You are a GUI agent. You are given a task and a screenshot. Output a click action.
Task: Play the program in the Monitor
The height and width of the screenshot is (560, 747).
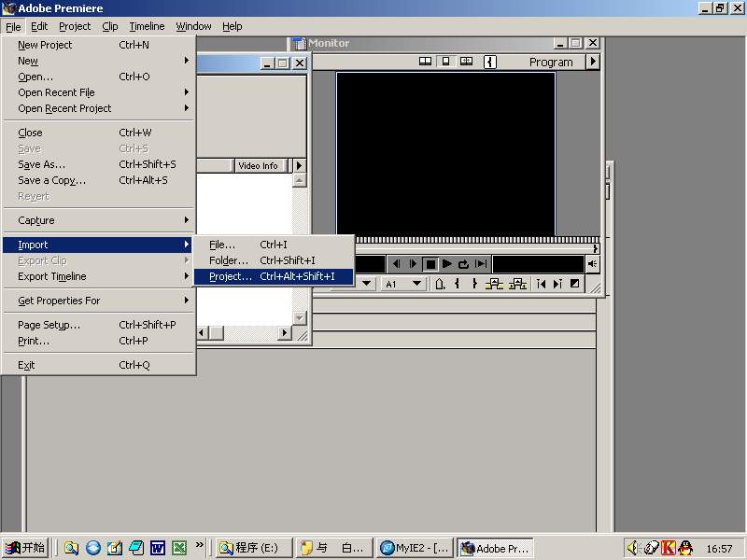coord(447,264)
